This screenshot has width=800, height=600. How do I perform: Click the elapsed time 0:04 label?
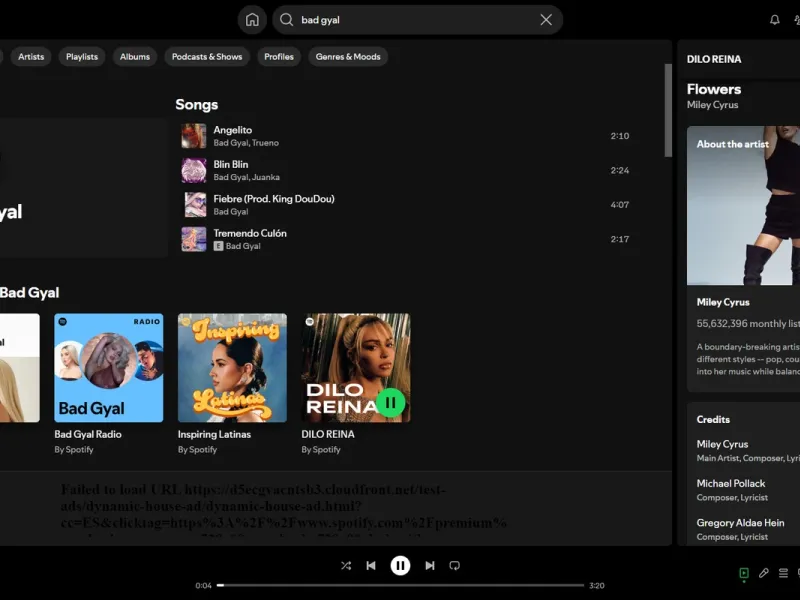pyautogui.click(x=203, y=586)
